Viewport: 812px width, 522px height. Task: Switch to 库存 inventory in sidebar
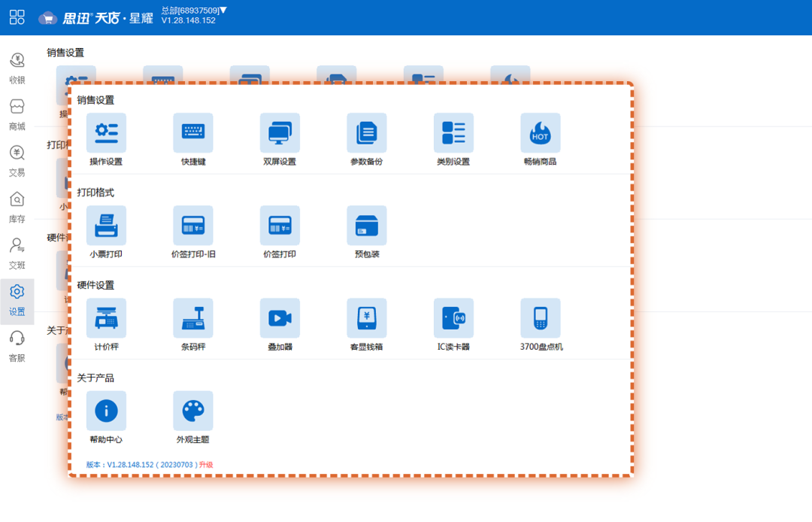tap(17, 207)
